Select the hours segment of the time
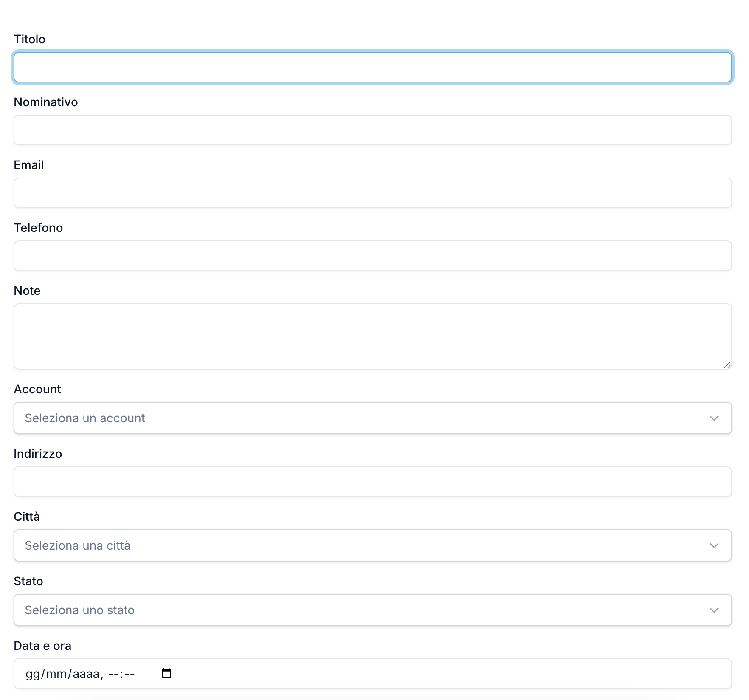 click(114, 674)
